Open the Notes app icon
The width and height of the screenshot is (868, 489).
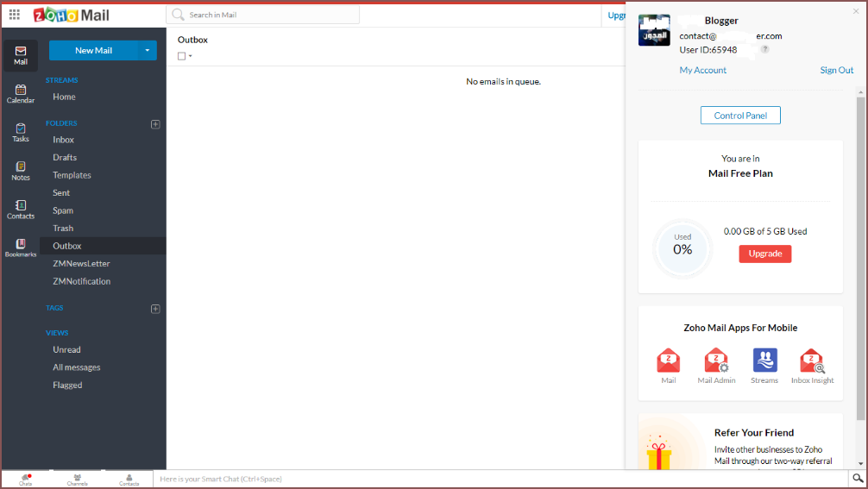click(x=21, y=171)
